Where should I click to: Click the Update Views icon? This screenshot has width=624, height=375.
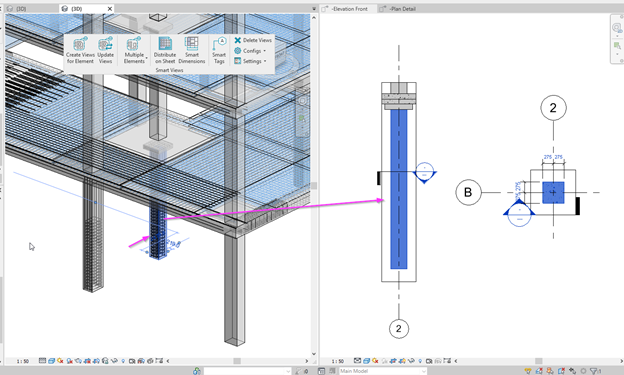coord(105,50)
